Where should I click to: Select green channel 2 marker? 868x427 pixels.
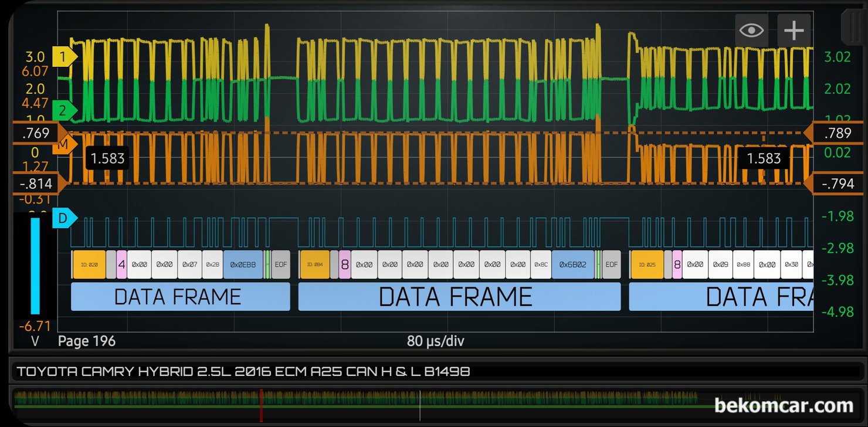[65, 110]
